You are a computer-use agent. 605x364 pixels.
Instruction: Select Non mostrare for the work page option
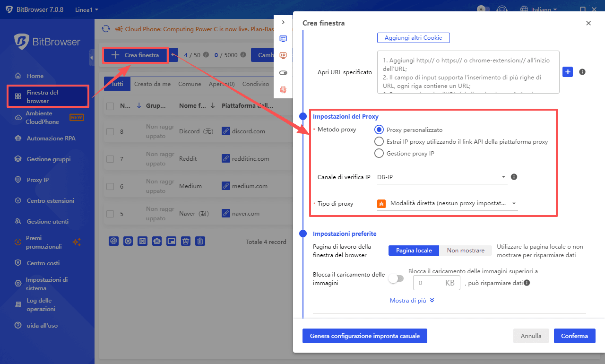[466, 250]
